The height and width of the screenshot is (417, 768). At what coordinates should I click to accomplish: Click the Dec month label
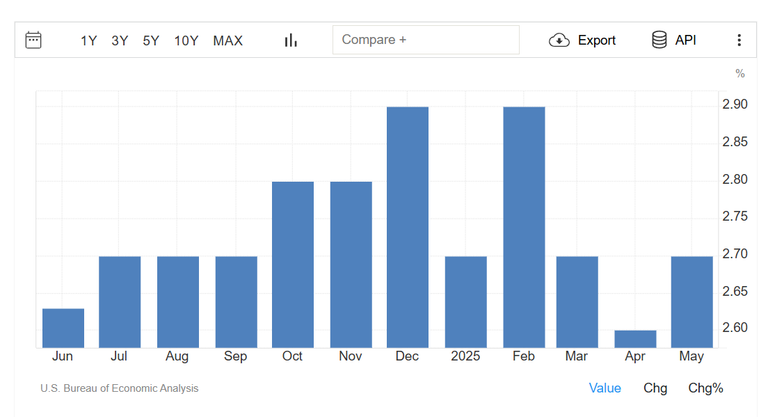pyautogui.click(x=407, y=356)
